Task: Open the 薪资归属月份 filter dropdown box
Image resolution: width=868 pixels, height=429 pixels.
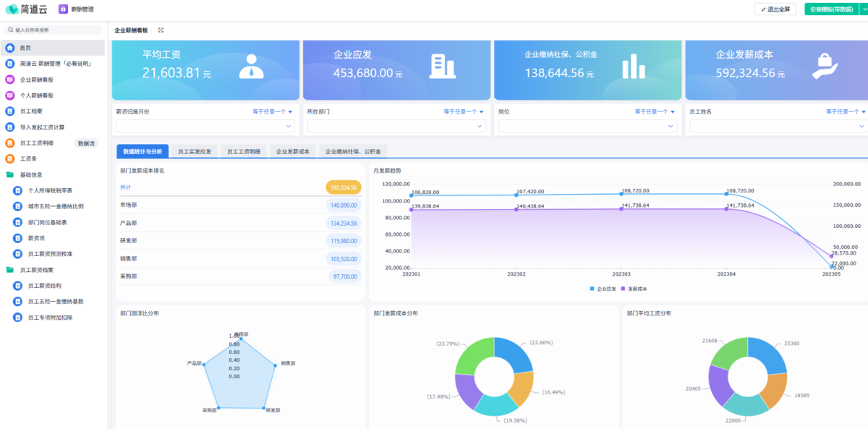Action: pyautogui.click(x=205, y=126)
